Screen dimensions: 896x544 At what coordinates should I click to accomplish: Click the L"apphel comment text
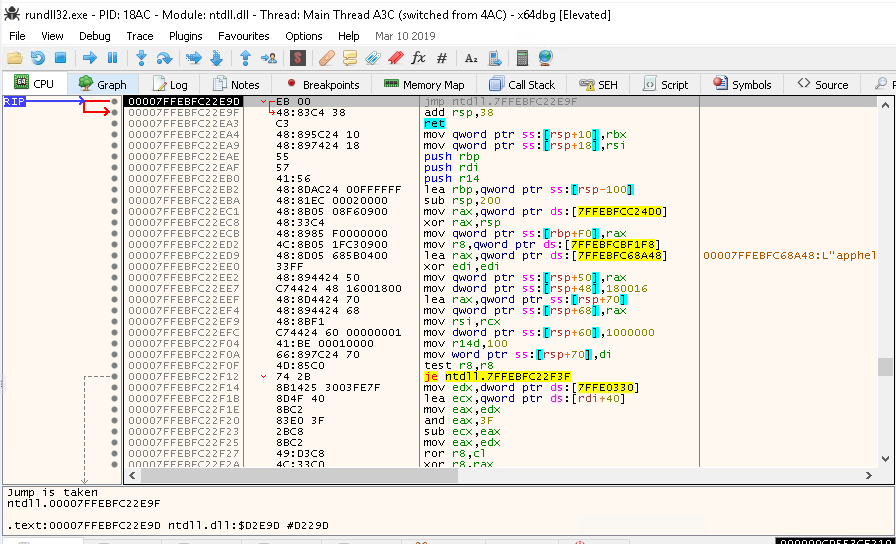[x=789, y=255]
